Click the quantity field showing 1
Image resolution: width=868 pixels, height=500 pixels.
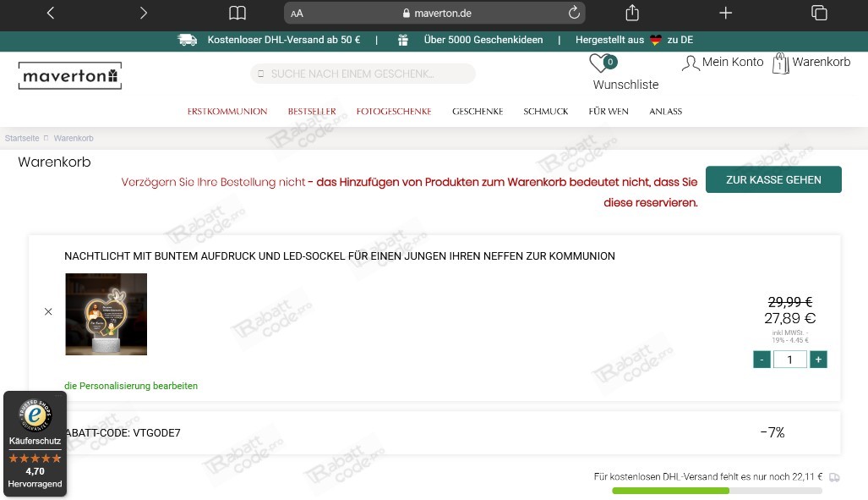point(790,360)
